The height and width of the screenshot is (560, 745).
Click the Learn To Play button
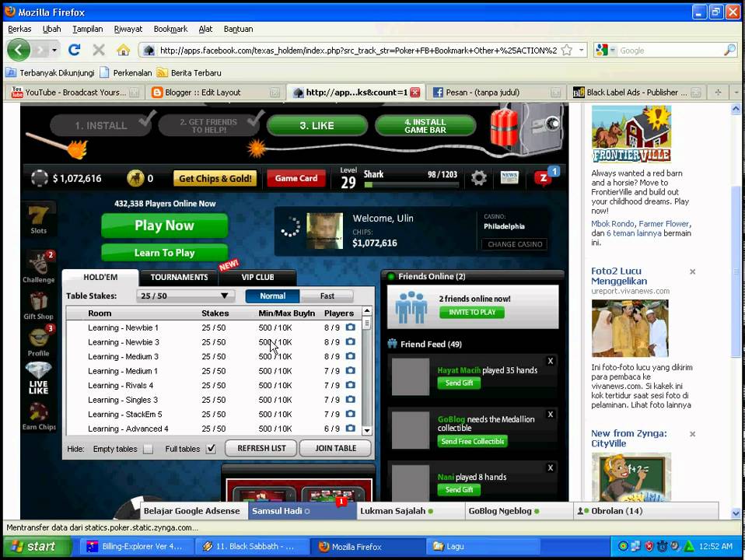point(164,253)
